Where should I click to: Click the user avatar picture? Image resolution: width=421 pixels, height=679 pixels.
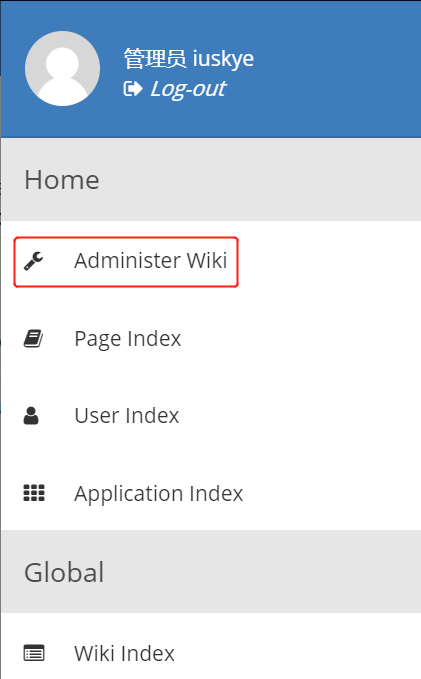[x=62, y=68]
